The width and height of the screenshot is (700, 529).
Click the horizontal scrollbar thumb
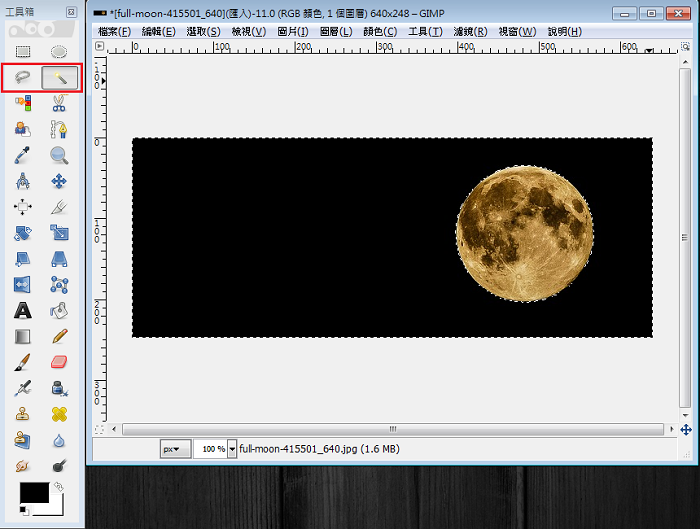tap(393, 429)
